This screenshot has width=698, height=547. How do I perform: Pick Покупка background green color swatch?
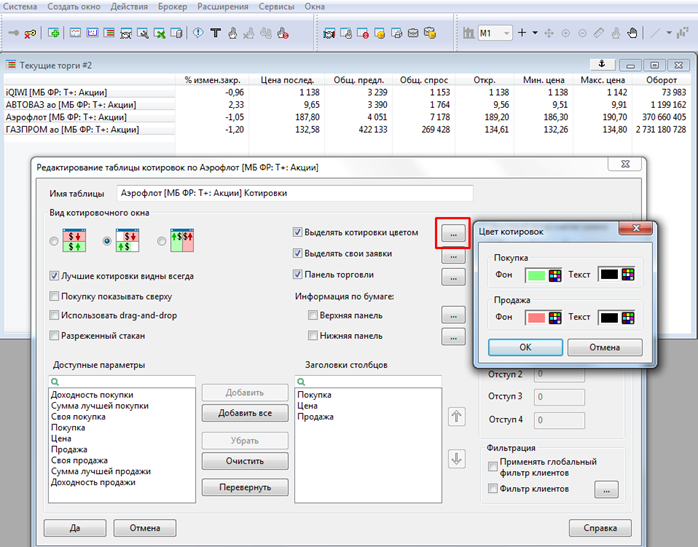click(x=536, y=275)
